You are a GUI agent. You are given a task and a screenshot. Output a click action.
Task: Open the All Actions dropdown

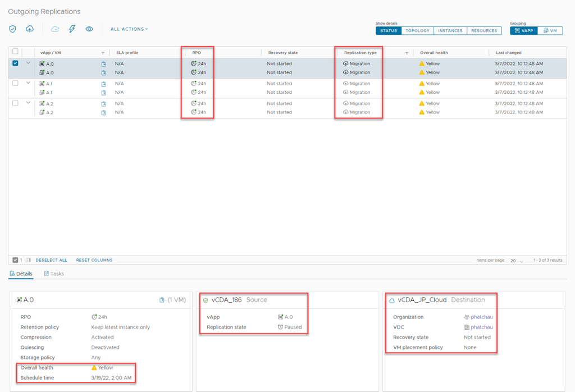coord(129,29)
